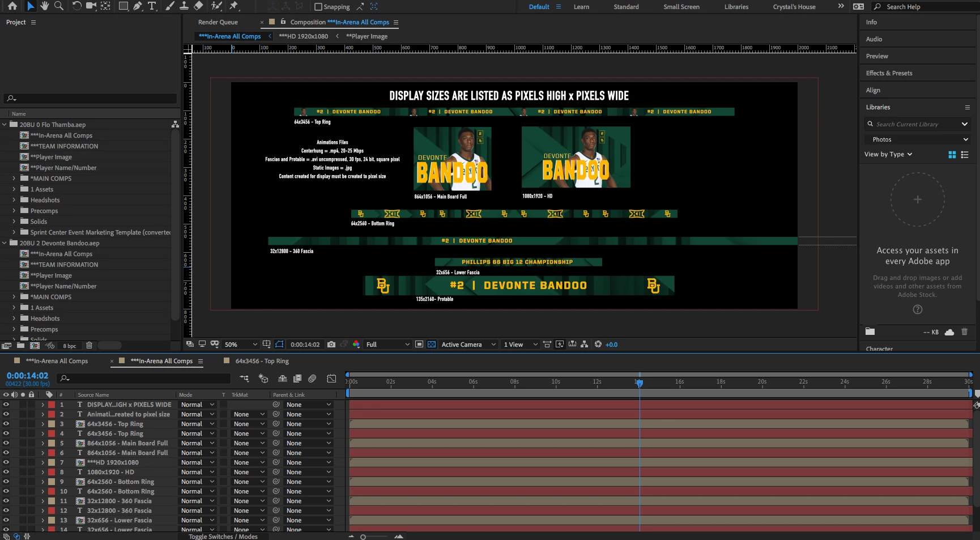This screenshot has width=980, height=540.
Task: Open the channel and color management icon
Action: [356, 345]
